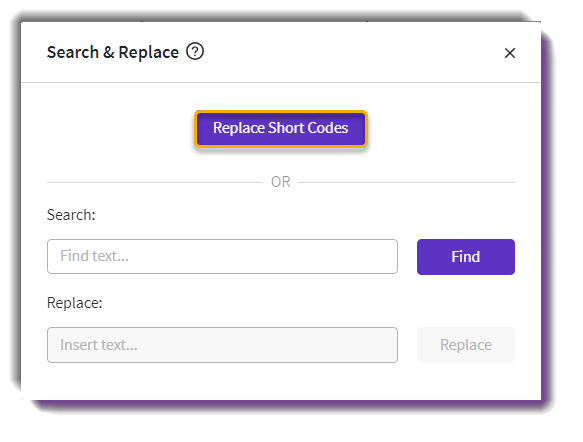583x442 pixels.
Task: Activate the Replace button beside Insert text
Action: 466,345
